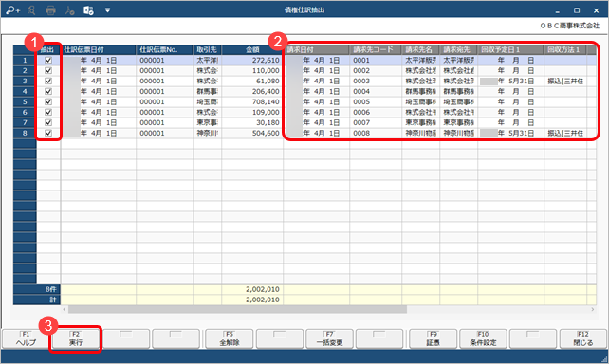This screenshot has width=609, height=364.
Task: Click the 請求日付 column header
Action: coord(317,49)
